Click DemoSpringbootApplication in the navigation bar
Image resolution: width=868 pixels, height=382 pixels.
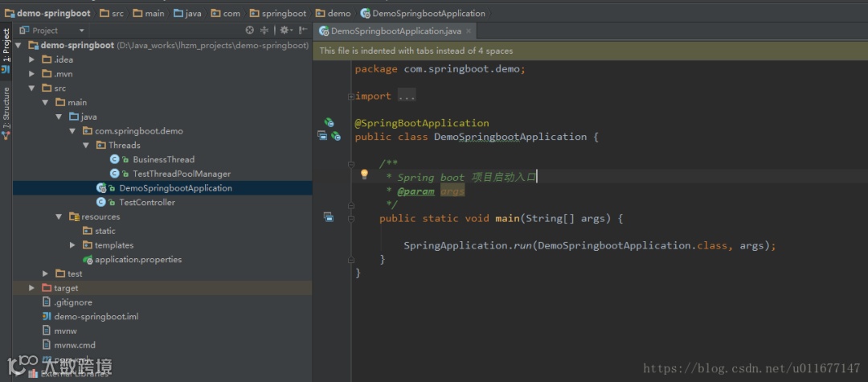[x=423, y=14]
